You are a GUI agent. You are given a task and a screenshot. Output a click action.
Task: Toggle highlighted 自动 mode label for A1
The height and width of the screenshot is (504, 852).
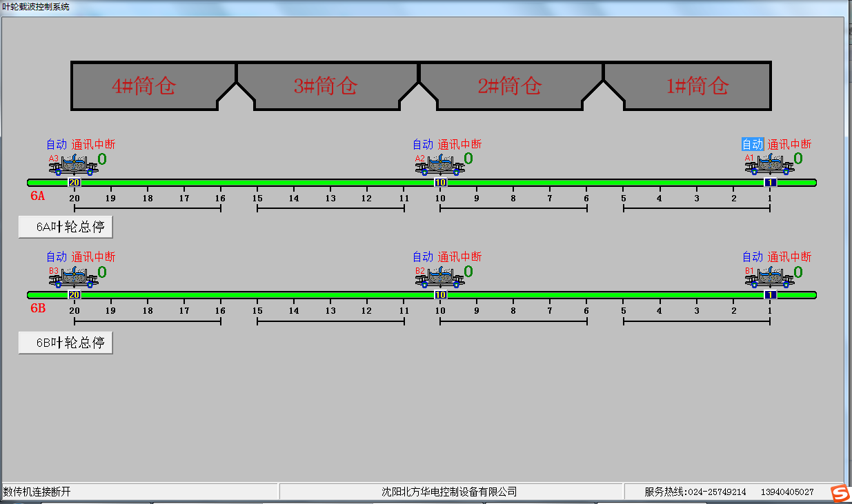pyautogui.click(x=753, y=144)
